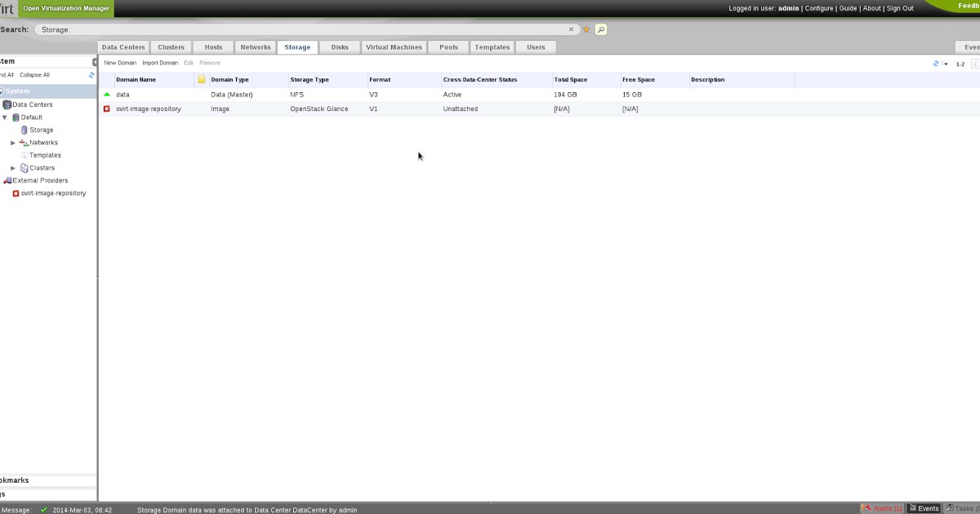This screenshot has width=980, height=514.
Task: Select Templates in the system tree
Action: click(x=46, y=155)
